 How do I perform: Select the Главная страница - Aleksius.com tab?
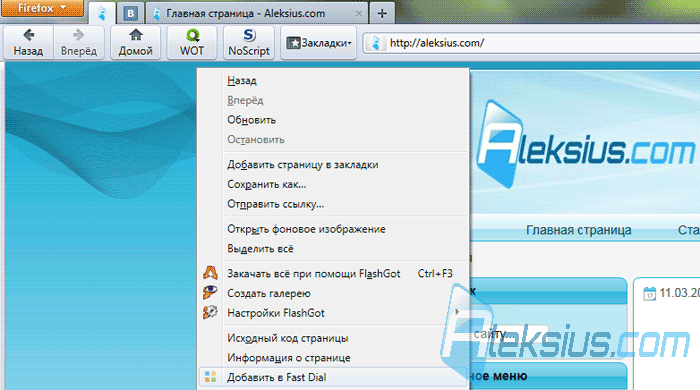click(257, 13)
